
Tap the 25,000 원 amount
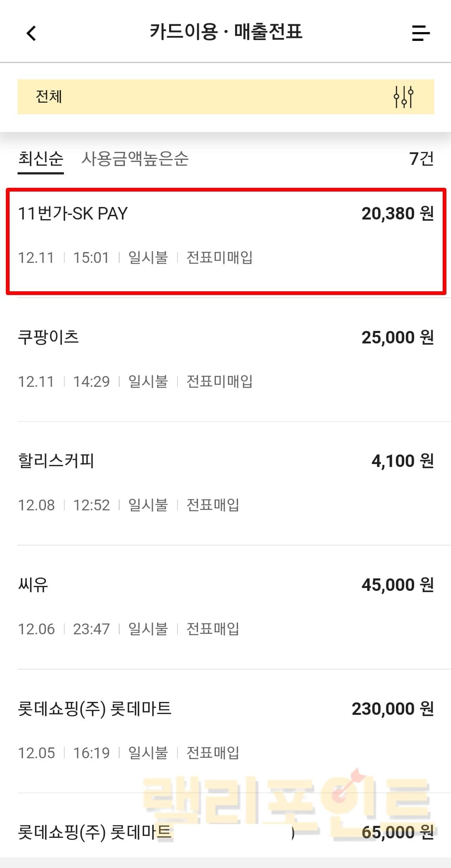(x=397, y=337)
